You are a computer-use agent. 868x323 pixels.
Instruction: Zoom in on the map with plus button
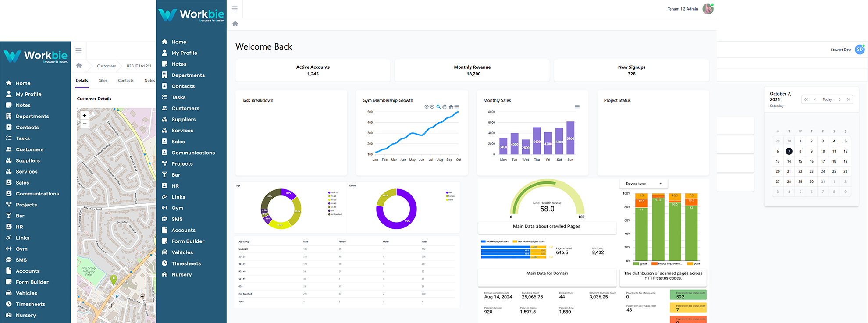click(85, 115)
